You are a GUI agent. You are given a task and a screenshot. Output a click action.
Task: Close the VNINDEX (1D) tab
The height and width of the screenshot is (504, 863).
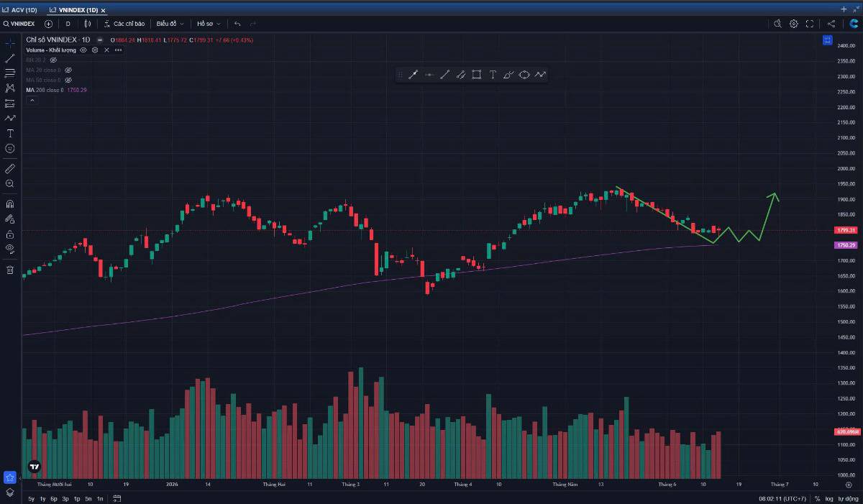tap(104, 10)
